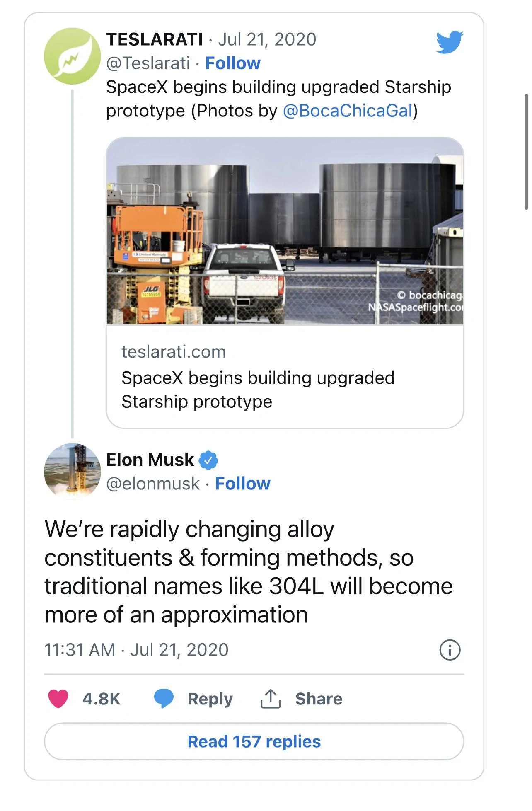
Task: Open the teslarati.com article headline
Action: click(x=258, y=390)
